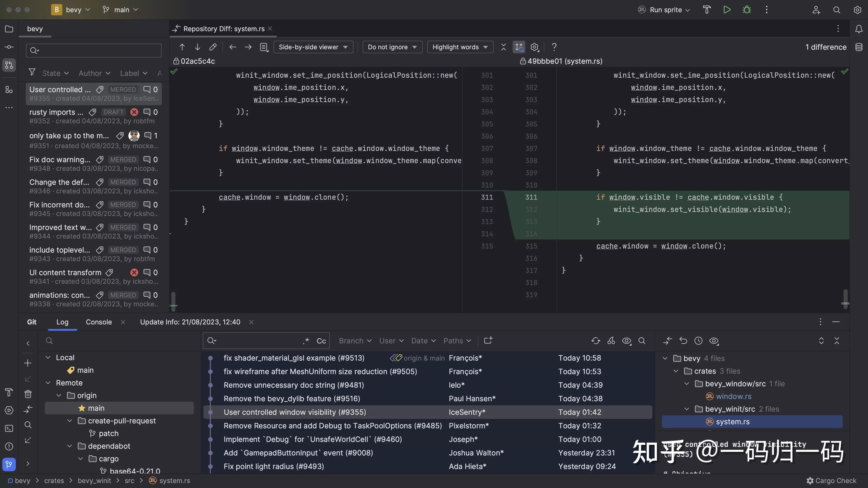This screenshot has height=488, width=868.
Task: Switch to the Console tab
Action: 98,322
